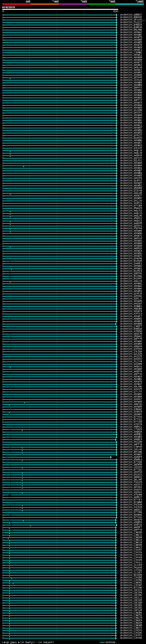Select hit UniRef100_C1IXK9
Screen dimensions: 146x644
(x=131, y=565)
